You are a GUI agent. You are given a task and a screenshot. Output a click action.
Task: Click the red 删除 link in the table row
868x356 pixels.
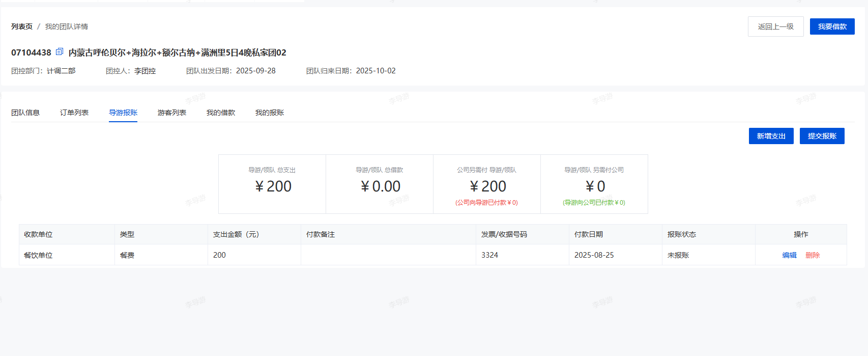point(813,255)
